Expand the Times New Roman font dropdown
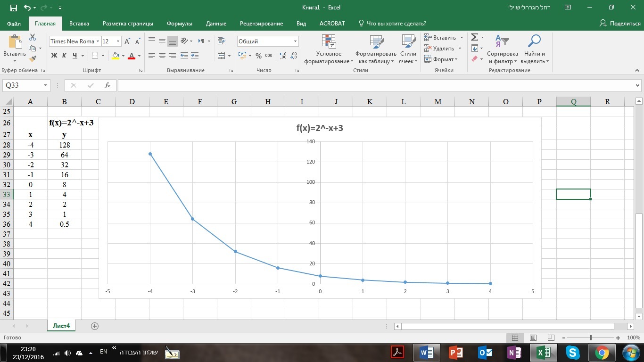Screen dimensions: 644x362 98,41
